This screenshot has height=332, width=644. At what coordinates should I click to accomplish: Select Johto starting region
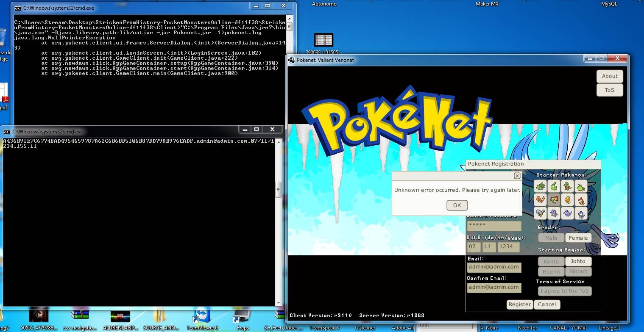[578, 261]
